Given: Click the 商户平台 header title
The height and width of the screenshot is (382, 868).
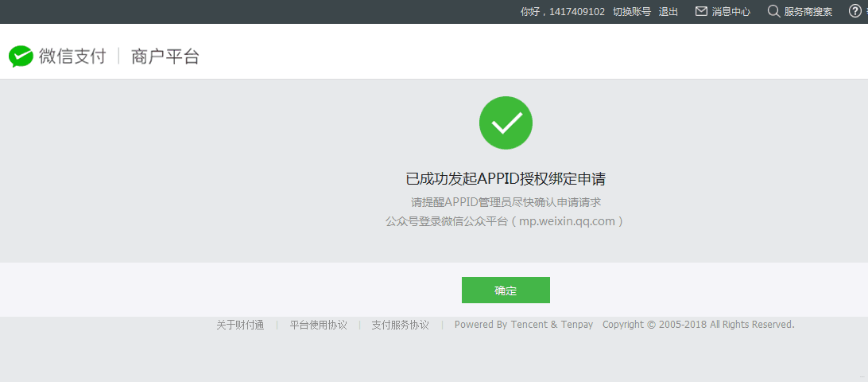Looking at the screenshot, I should click(165, 57).
